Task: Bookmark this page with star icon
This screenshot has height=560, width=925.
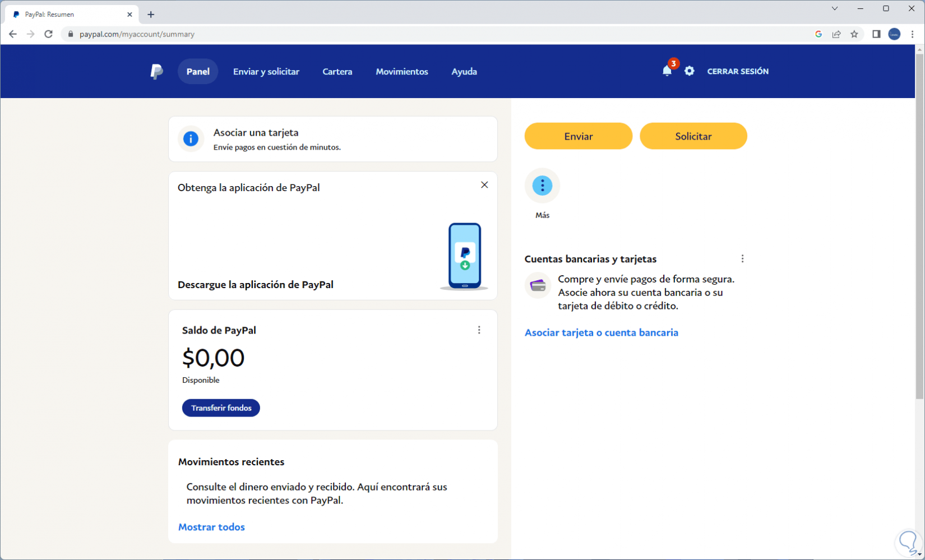Action: coord(854,34)
